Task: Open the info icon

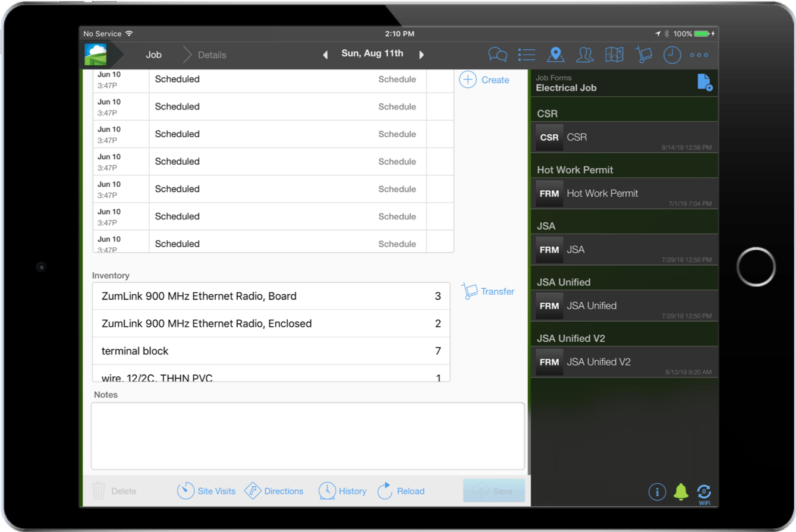Action: 657,492
